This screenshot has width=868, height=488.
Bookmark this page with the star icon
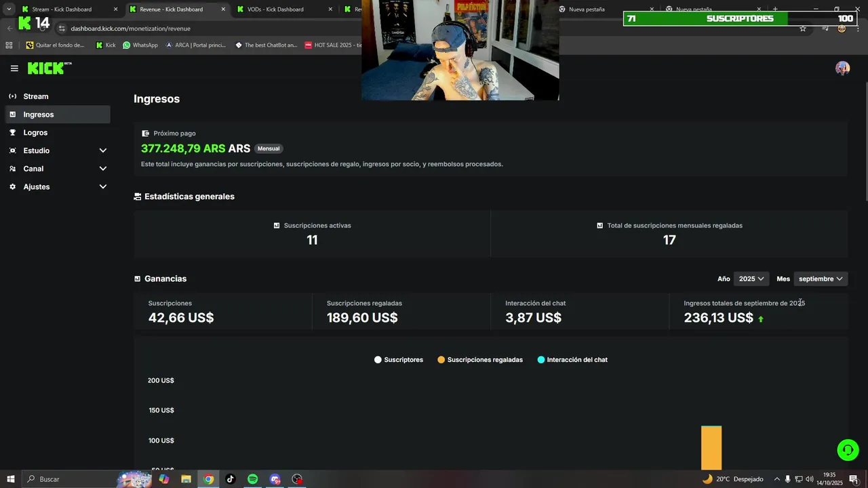point(803,28)
